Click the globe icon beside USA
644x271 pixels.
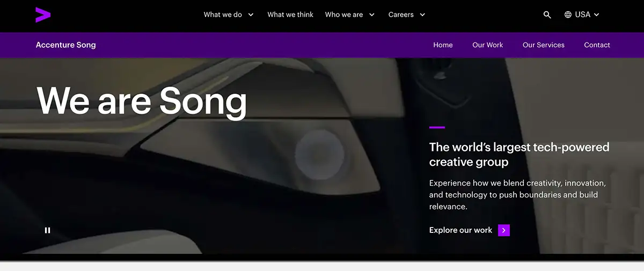coord(568,15)
